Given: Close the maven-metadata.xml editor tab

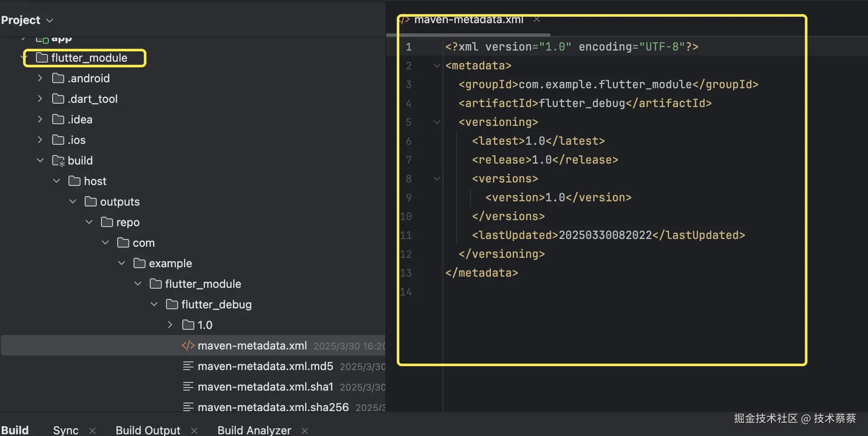Looking at the screenshot, I should tap(537, 20).
